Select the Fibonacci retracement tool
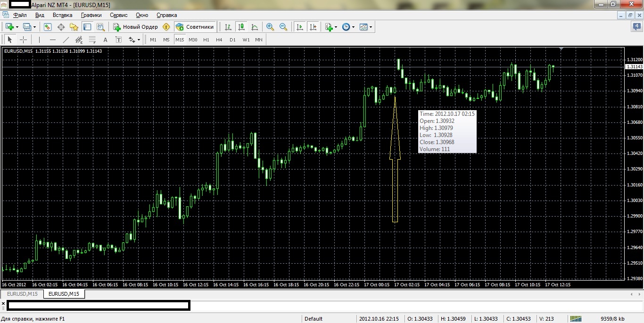Screen dimensions: 644x323 coord(92,40)
